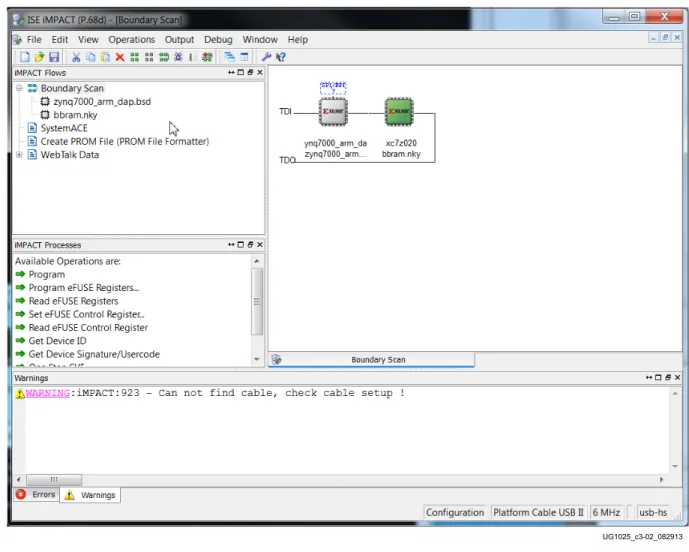
Task: Click the 6 MHz status bar field
Action: (x=606, y=512)
